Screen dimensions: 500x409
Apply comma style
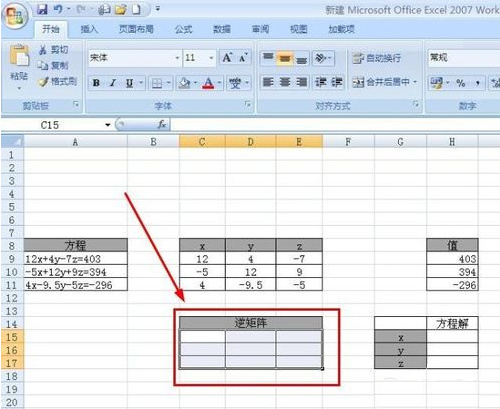click(478, 83)
